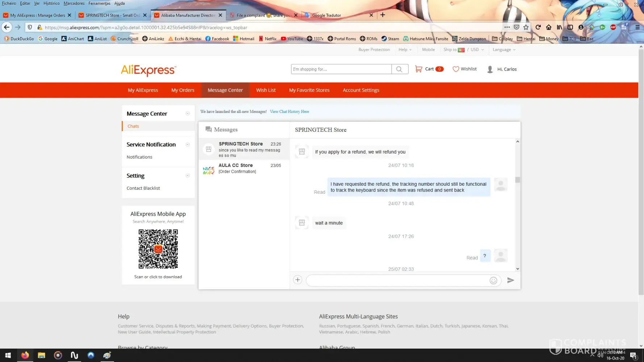This screenshot has height=362, width=644.
Task: Collapse the Setting sidebar section
Action: [188, 176]
